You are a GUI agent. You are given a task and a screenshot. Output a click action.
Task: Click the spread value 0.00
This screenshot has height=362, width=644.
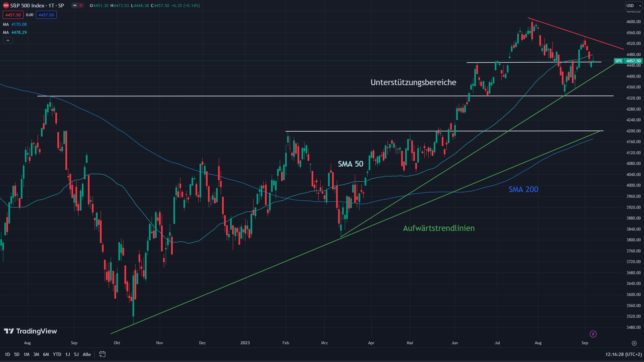click(30, 15)
